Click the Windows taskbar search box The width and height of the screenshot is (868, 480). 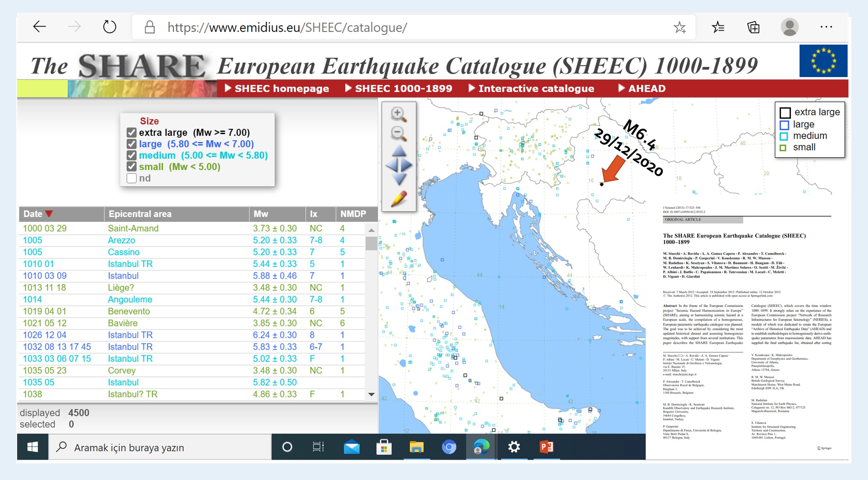pos(160,447)
